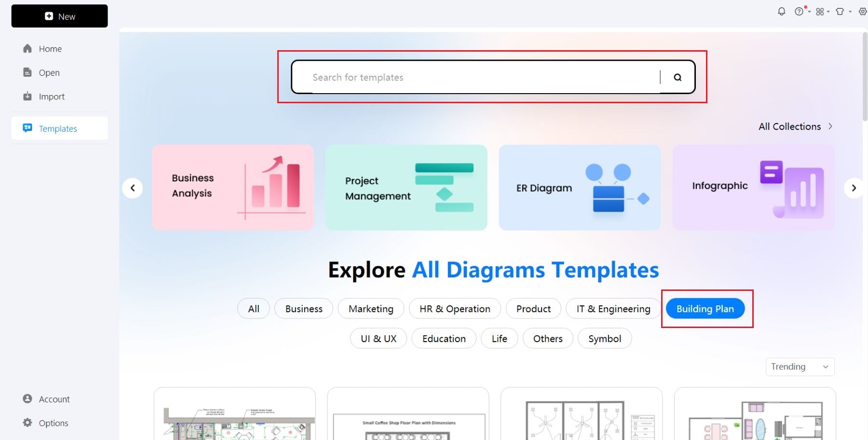Show previous collections with left arrow
This screenshot has width=868, height=440.
click(133, 188)
